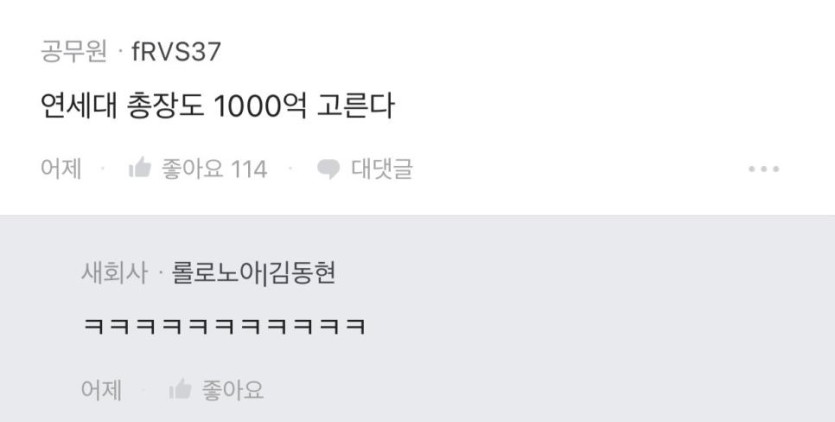Click the word 연세대 in the comment
The width and height of the screenshot is (835, 422).
click(x=79, y=106)
